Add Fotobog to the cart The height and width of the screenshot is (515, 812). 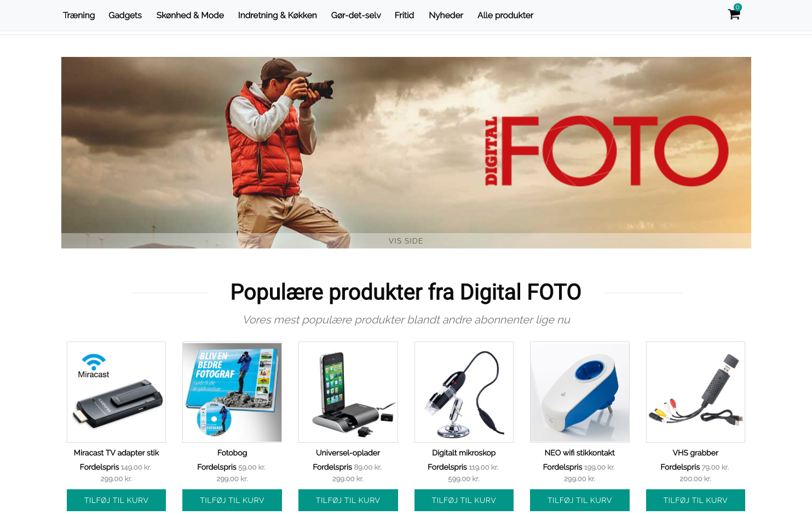click(x=232, y=500)
